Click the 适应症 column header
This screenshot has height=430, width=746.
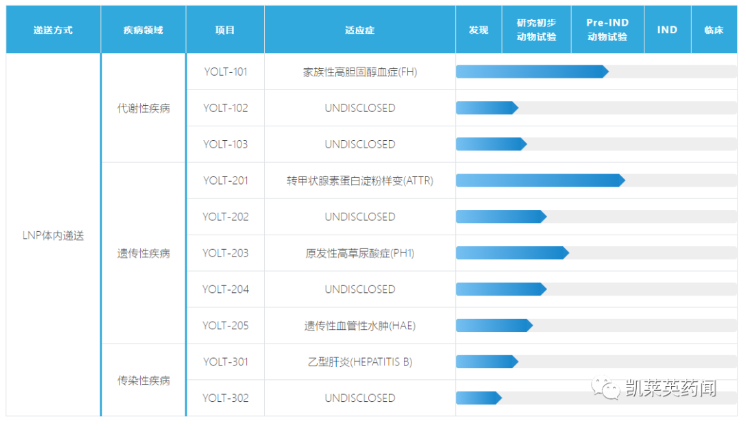click(360, 30)
